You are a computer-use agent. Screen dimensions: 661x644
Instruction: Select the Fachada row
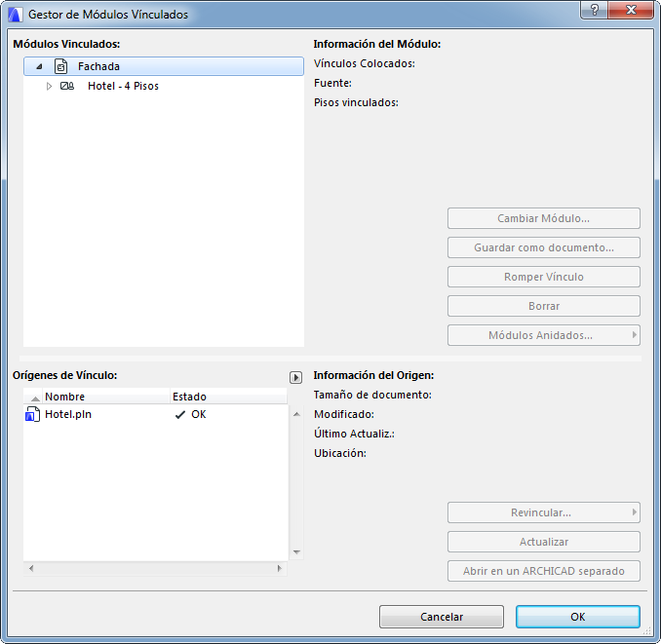(x=164, y=66)
